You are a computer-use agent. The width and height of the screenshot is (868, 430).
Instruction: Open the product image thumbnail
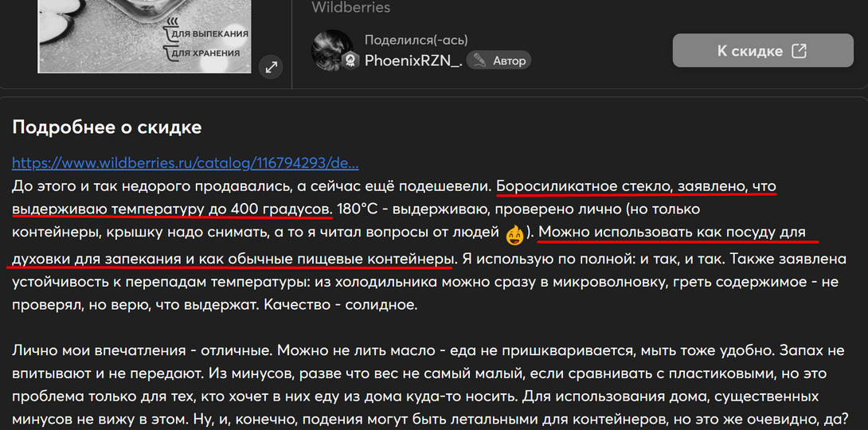[143, 32]
